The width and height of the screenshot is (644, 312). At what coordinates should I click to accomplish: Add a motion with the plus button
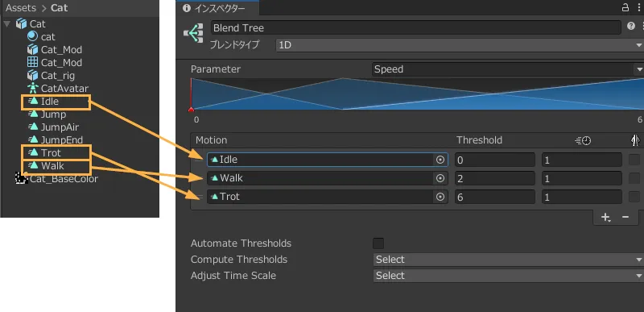tap(605, 217)
